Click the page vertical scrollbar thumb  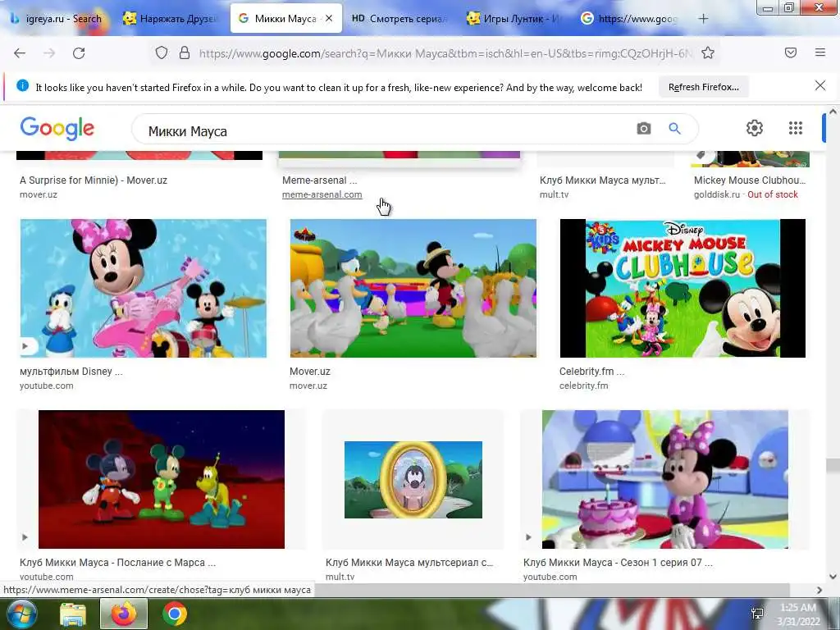tap(833, 466)
